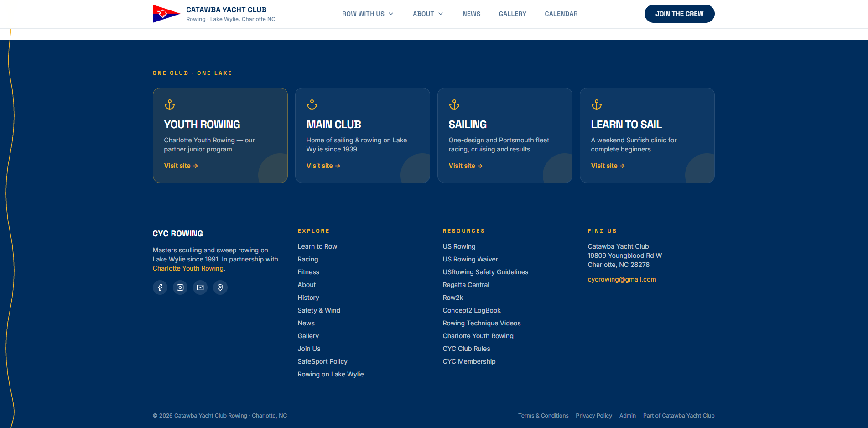Open the CYC Membership link
The height and width of the screenshot is (428, 868).
point(469,361)
